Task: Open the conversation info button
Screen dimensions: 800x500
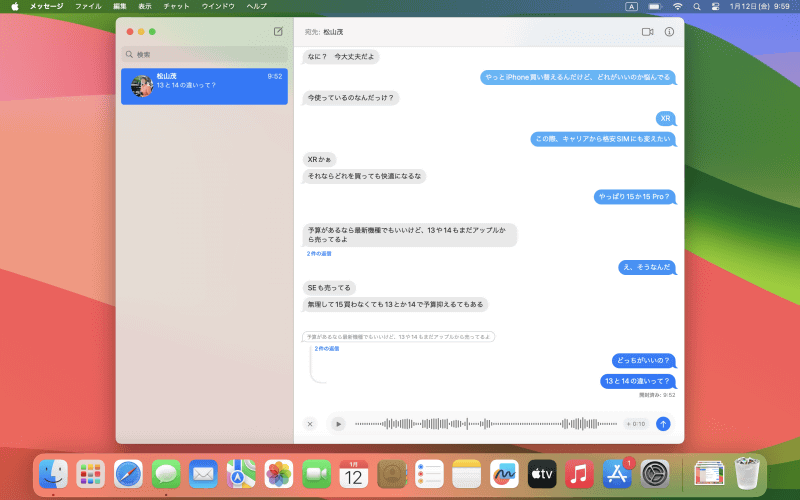Action: click(669, 32)
